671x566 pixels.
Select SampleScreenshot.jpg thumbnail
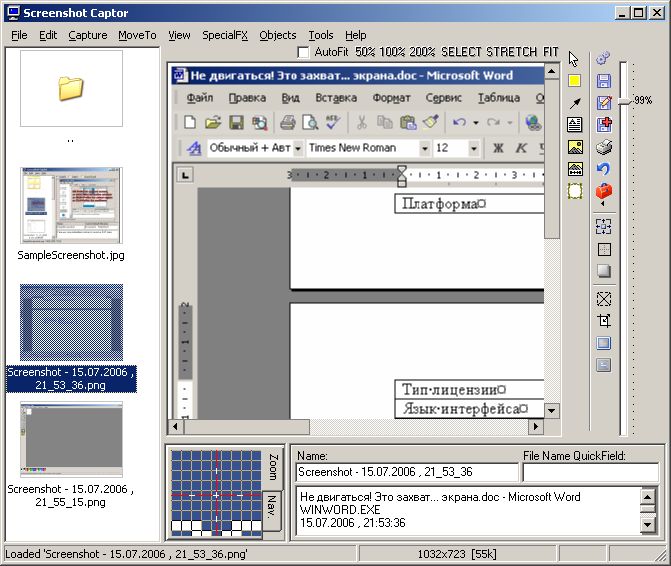click(x=71, y=205)
